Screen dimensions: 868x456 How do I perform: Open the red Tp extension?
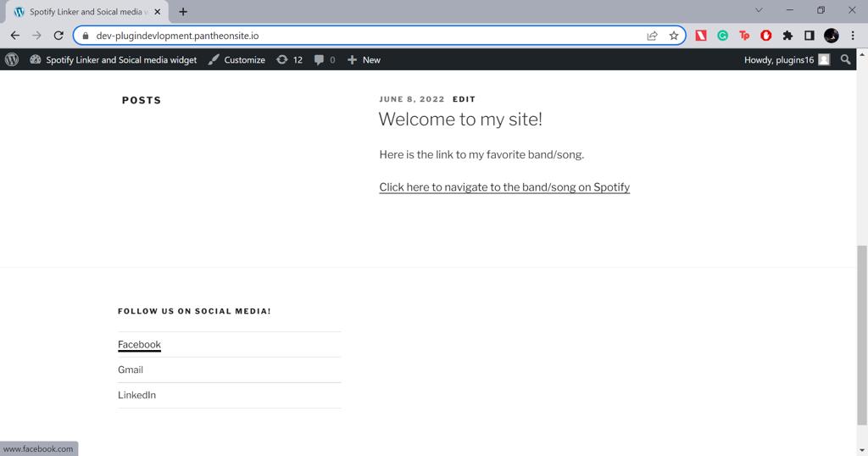[744, 36]
